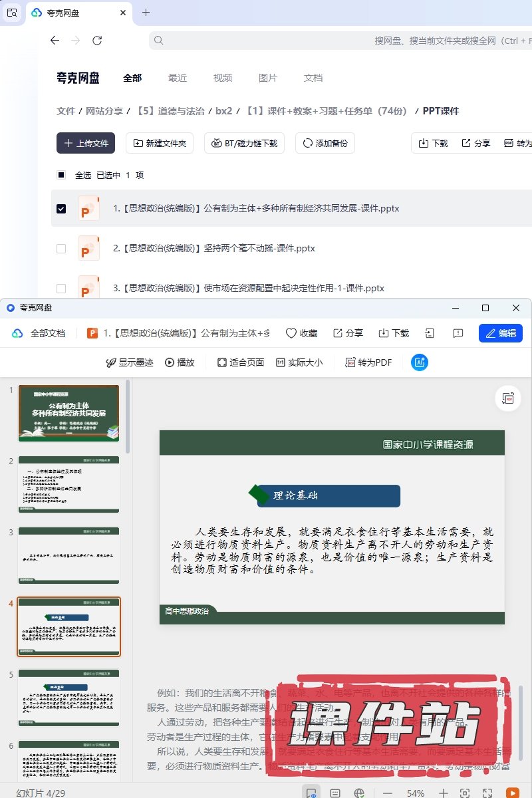Select slide 5 thumbnail
Image resolution: width=532 pixels, height=798 pixels.
pyautogui.click(x=69, y=698)
